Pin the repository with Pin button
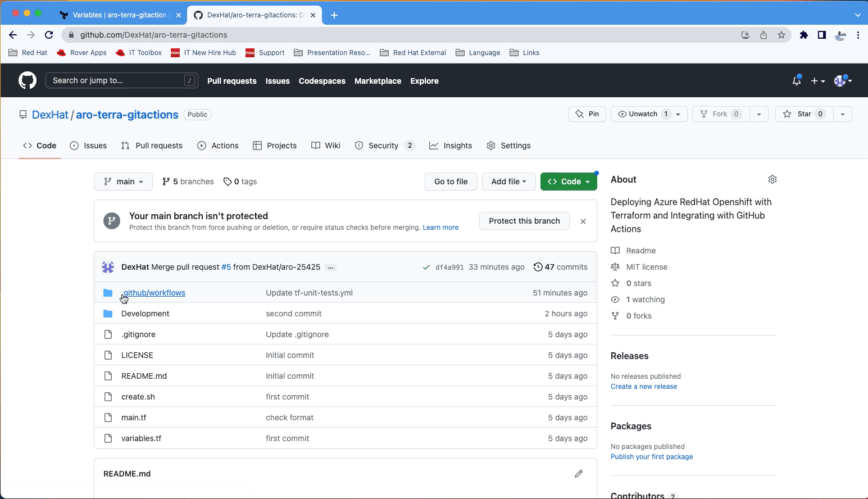The height and width of the screenshot is (499, 868). tap(587, 114)
